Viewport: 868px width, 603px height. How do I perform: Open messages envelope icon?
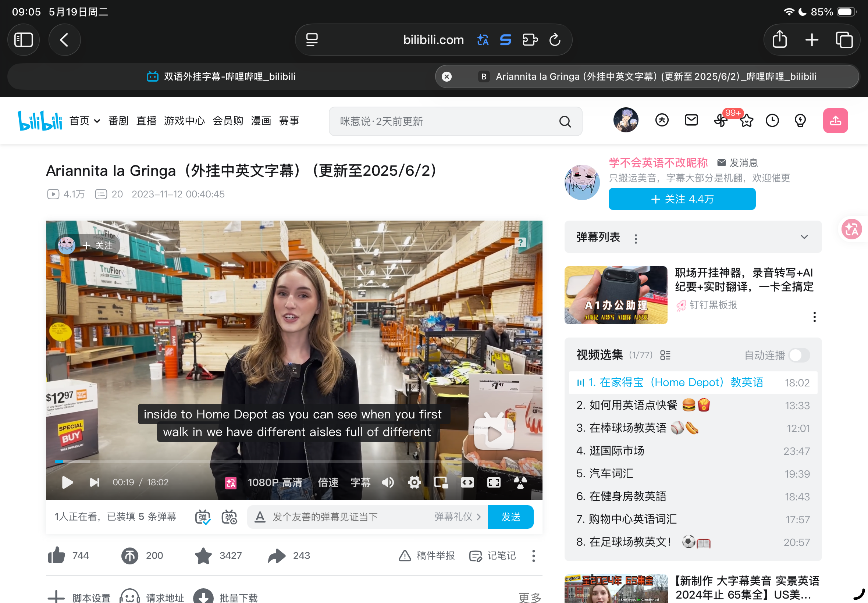(x=691, y=120)
